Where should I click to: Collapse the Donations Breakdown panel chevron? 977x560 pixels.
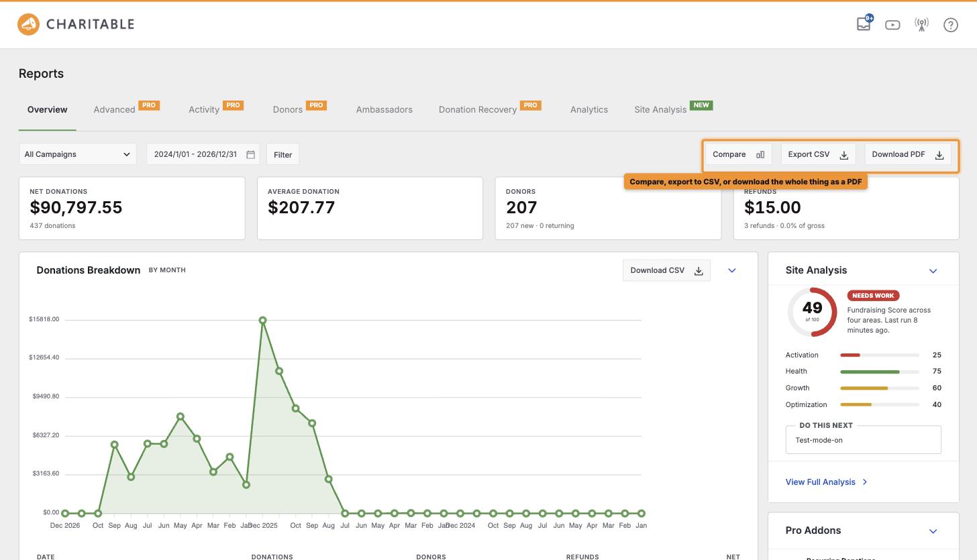(732, 270)
